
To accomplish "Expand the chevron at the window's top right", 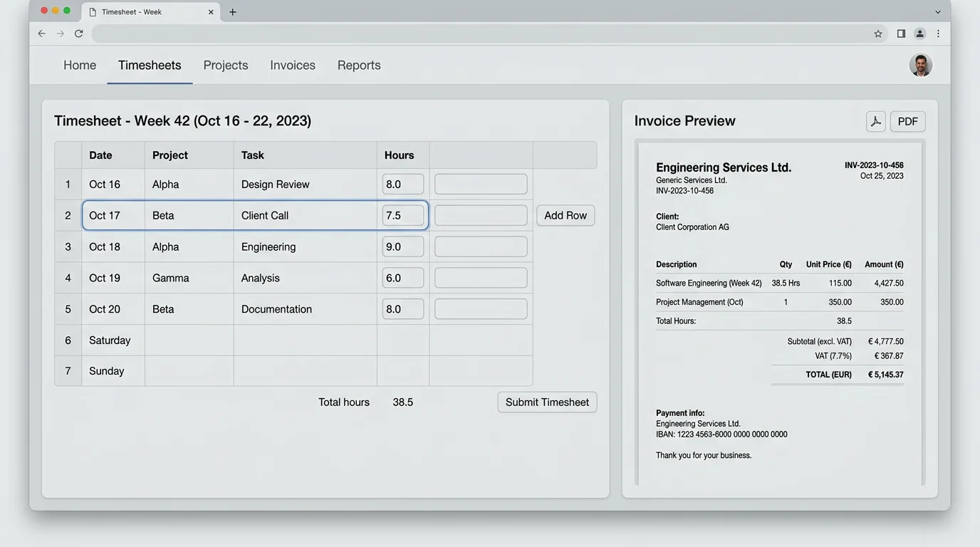I will (938, 11).
